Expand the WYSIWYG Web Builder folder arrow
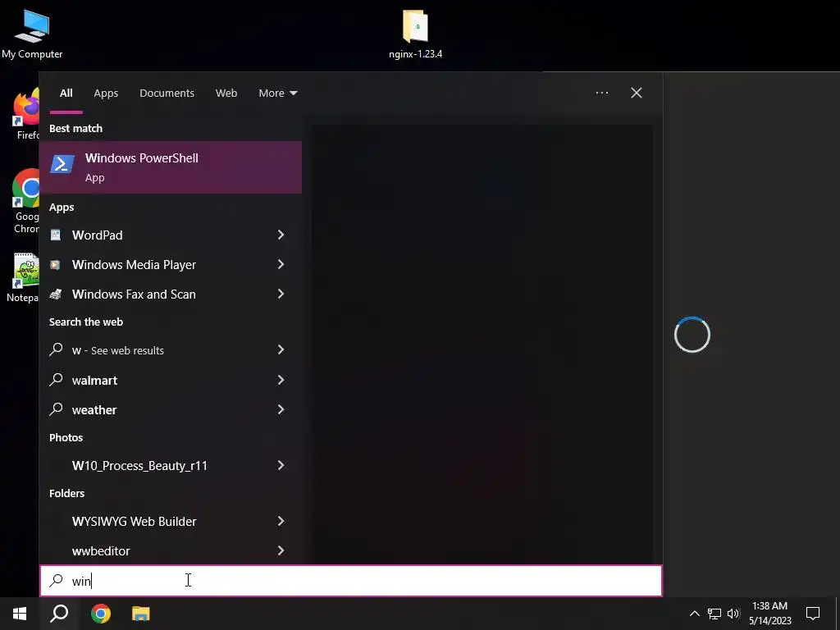The width and height of the screenshot is (840, 630). pos(281,521)
